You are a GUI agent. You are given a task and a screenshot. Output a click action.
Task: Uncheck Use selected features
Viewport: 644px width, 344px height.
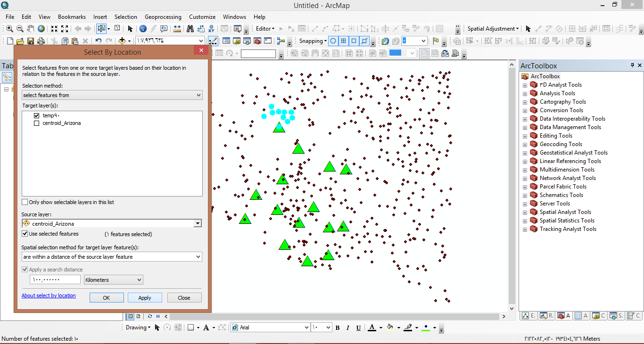(25, 234)
